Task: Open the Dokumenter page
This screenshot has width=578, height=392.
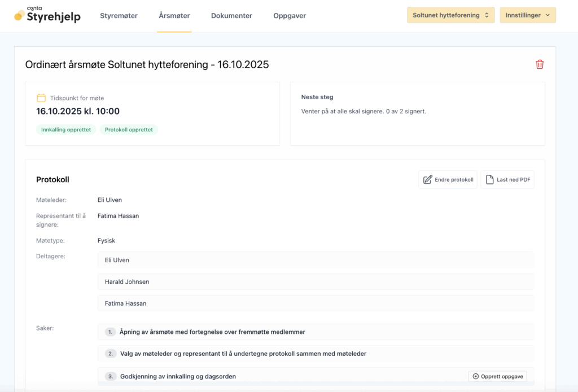Action: [231, 16]
